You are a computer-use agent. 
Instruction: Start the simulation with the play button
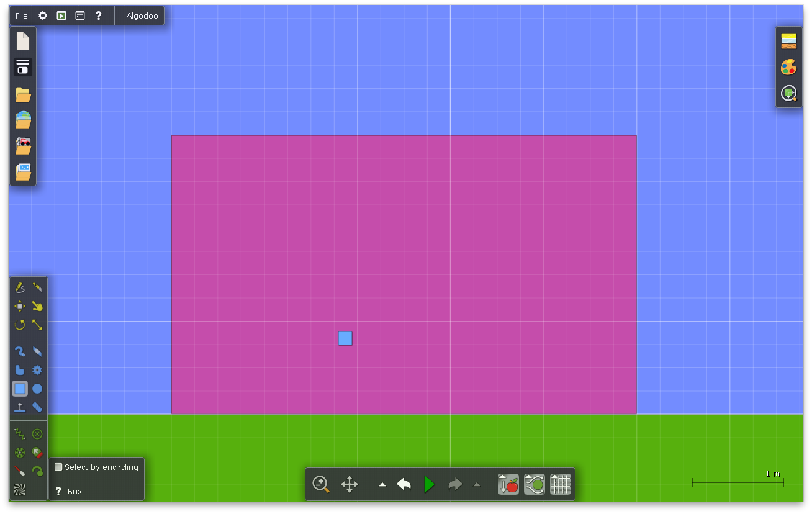[x=429, y=484]
